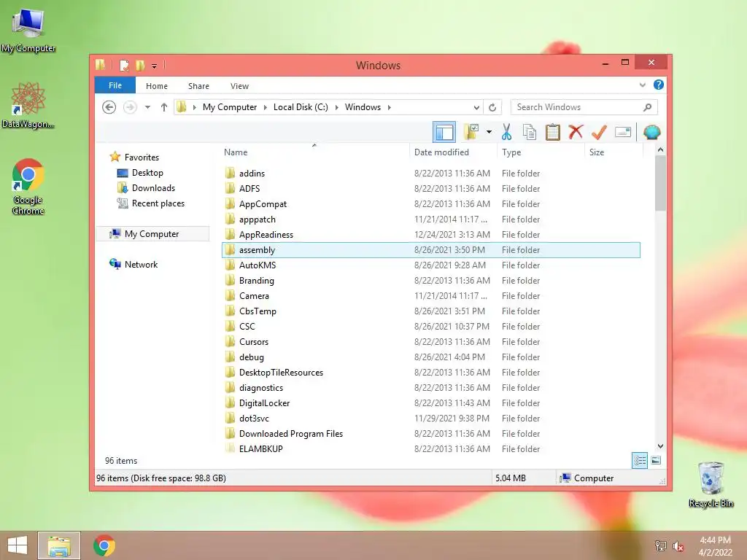Expand the arrow after My Computer in breadcrumb
The height and width of the screenshot is (560, 747).
[266, 107]
